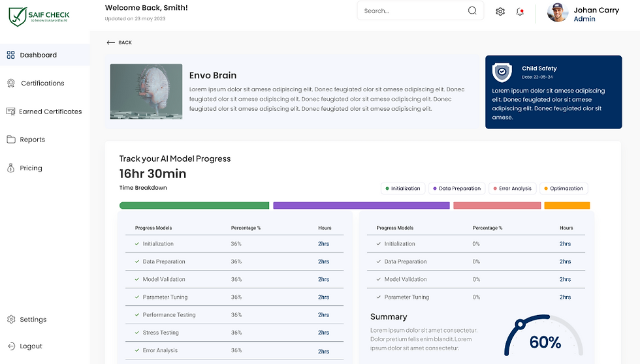
Task: Click 2hrs in right Parameter Tuning row
Action: (x=566, y=297)
